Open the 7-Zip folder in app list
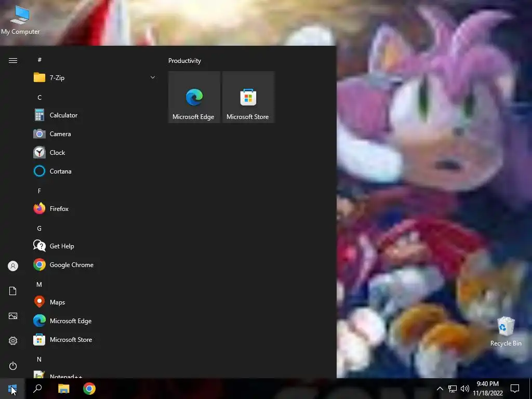The width and height of the screenshot is (532, 399). (x=95, y=78)
